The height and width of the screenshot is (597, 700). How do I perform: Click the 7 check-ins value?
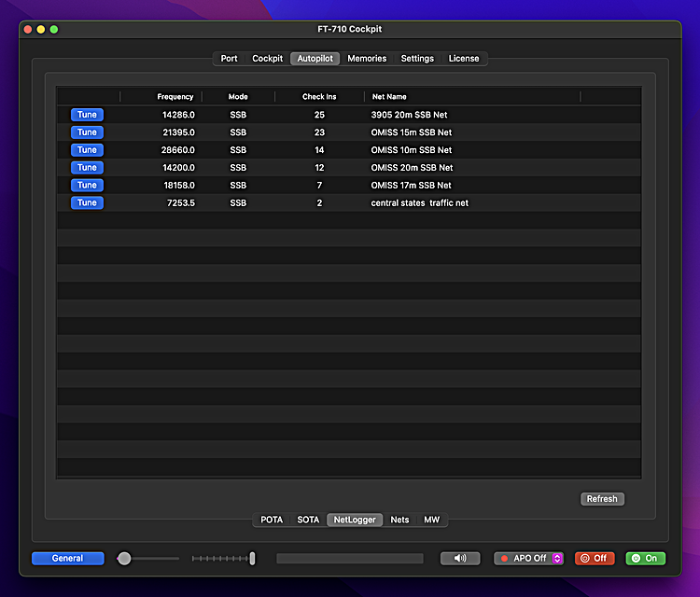319,186
